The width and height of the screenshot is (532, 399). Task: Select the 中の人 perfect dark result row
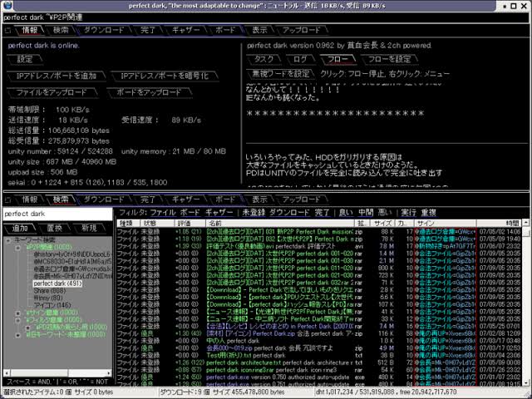pyautogui.click(x=319, y=341)
